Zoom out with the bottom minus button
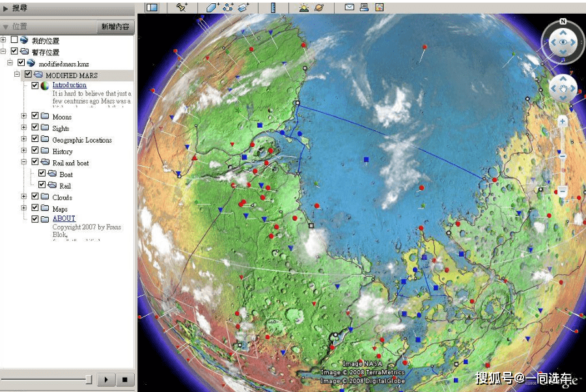 coord(563,191)
